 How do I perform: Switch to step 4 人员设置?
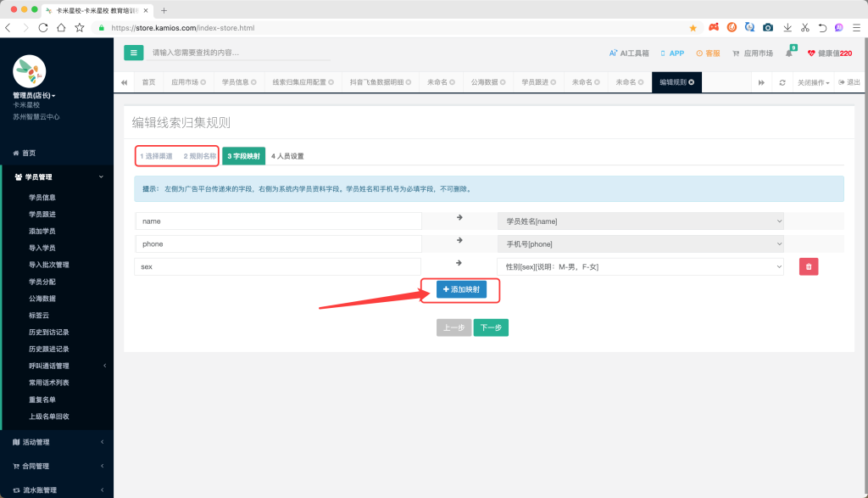pyautogui.click(x=287, y=156)
